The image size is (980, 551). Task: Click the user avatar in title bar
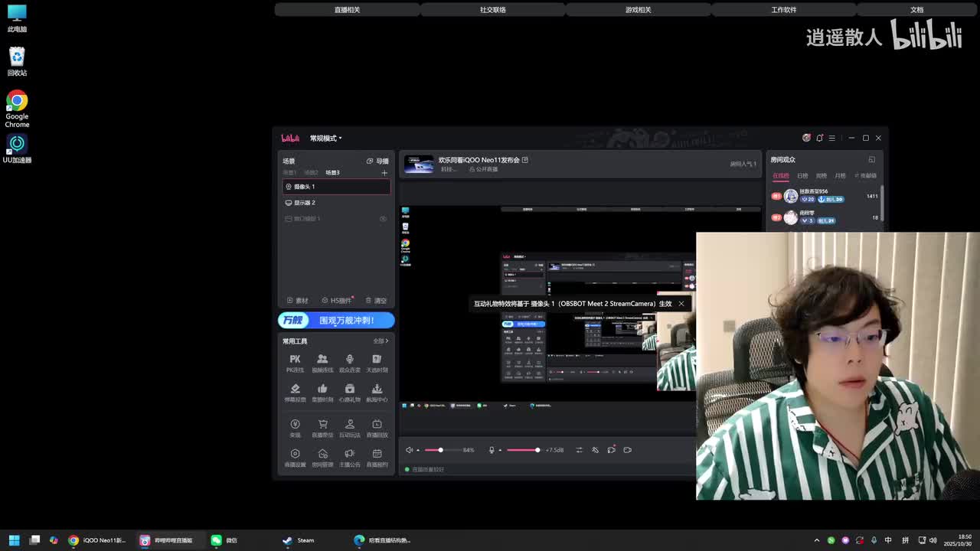click(x=806, y=138)
